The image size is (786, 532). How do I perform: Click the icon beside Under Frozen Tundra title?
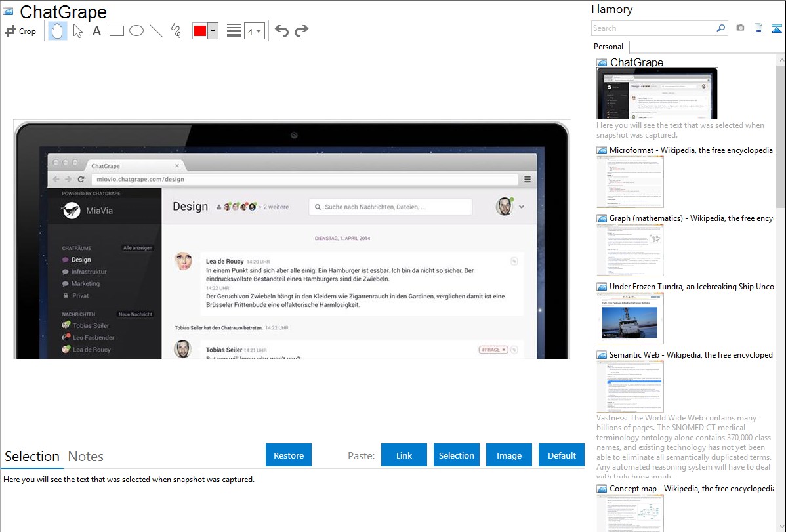point(602,287)
